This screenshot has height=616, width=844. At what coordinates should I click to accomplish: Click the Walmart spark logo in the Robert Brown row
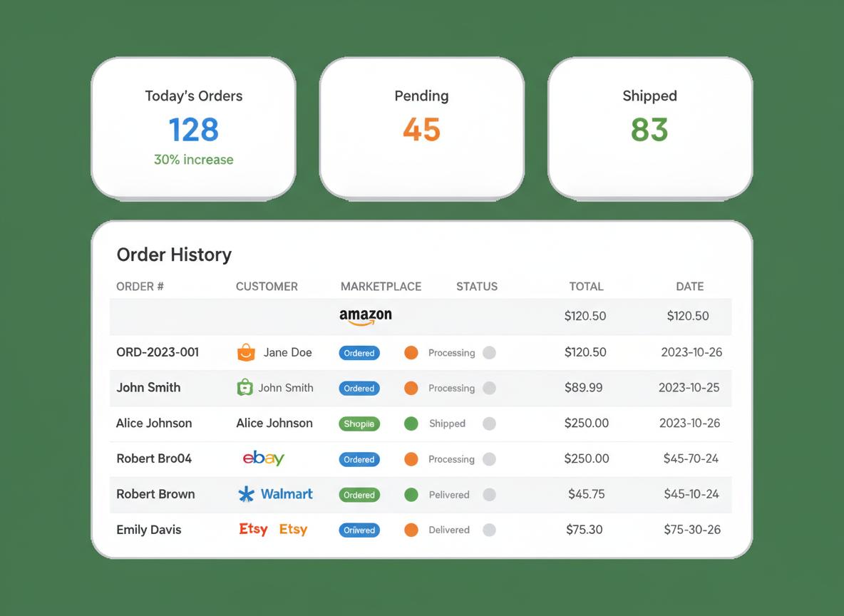point(246,494)
